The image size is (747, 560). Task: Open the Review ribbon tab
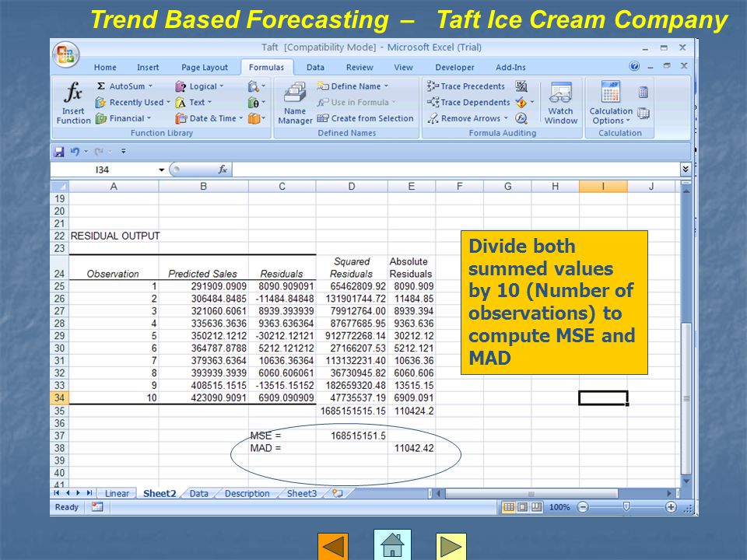[359, 68]
